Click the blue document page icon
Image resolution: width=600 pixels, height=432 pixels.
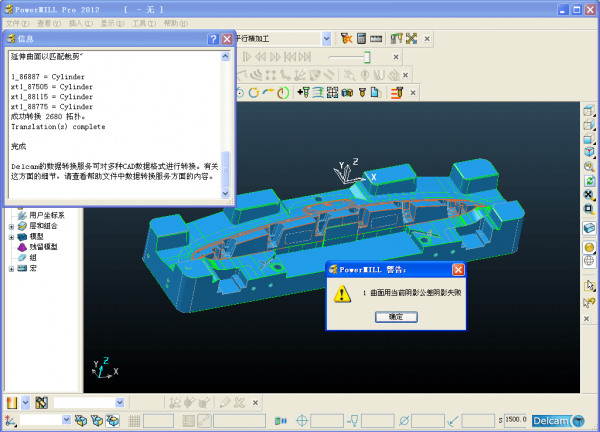point(376,93)
